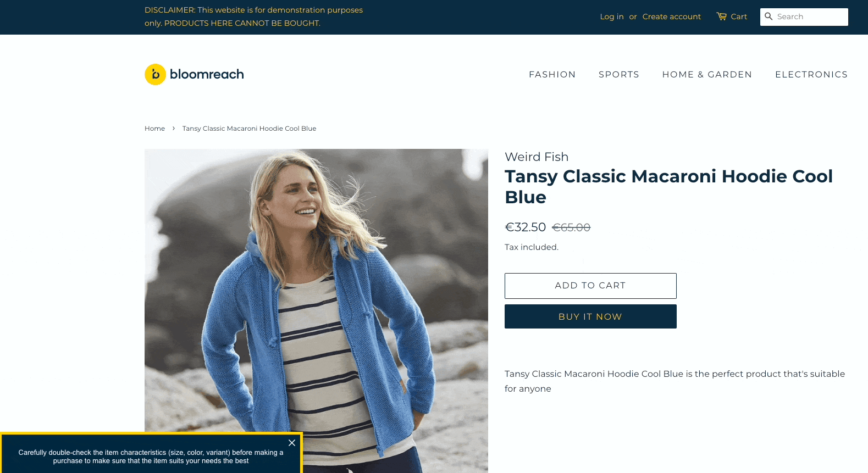
Task: Open the shopping cart icon
Action: click(721, 16)
